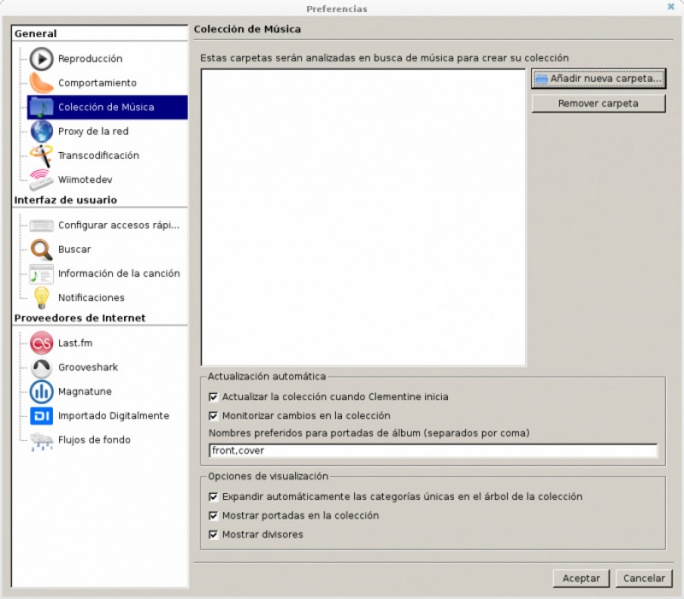Click the album cover names input field
Screen dimensions: 684x599
coord(433,451)
